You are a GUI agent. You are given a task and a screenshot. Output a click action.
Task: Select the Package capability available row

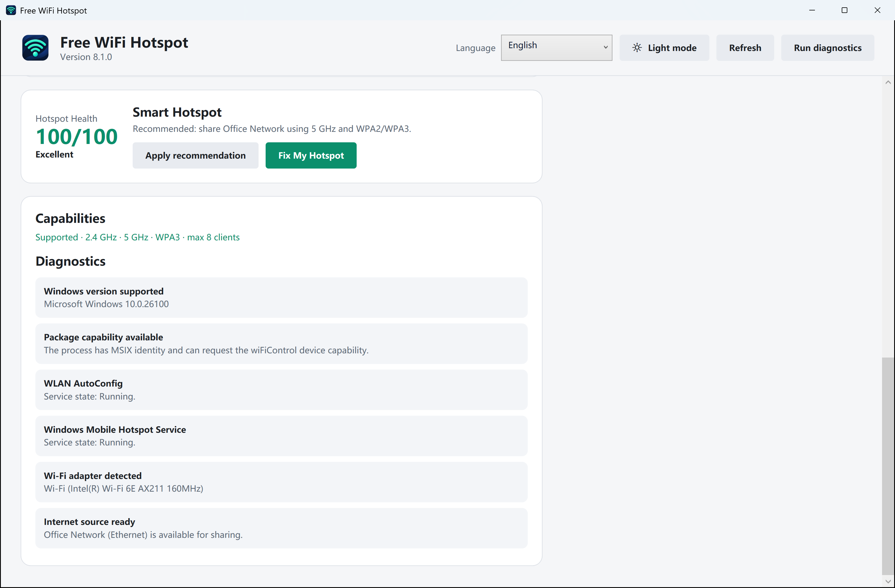click(x=281, y=343)
